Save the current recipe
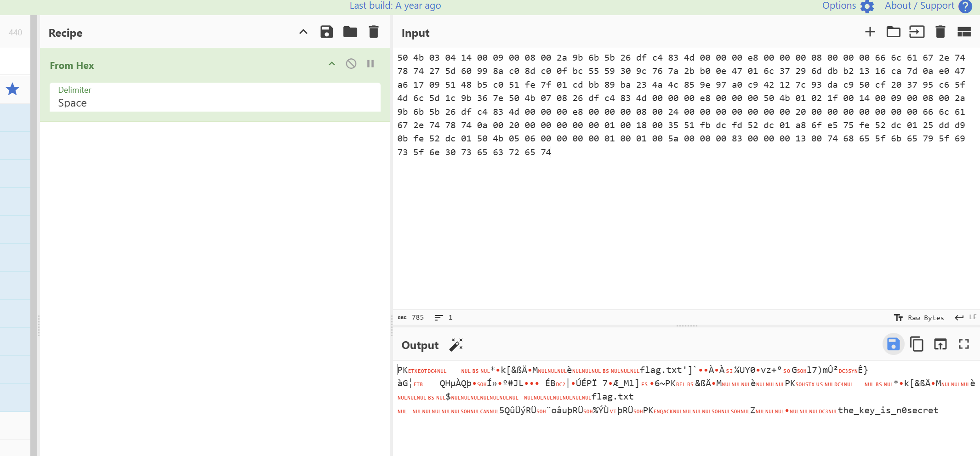 coord(326,32)
